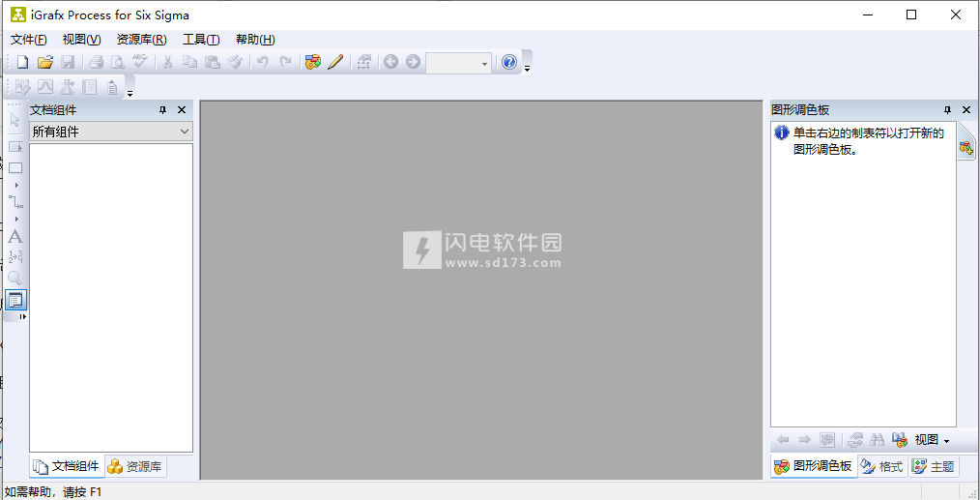Close the 文档组件 panel

click(x=182, y=110)
